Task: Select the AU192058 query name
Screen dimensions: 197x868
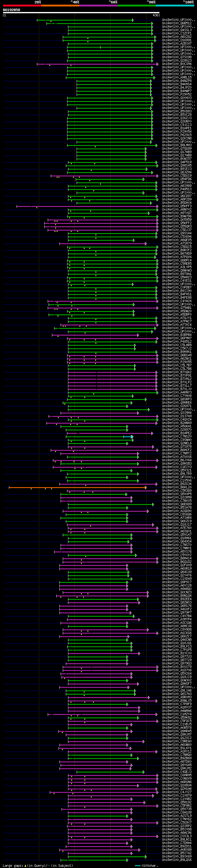Action: 11,10
